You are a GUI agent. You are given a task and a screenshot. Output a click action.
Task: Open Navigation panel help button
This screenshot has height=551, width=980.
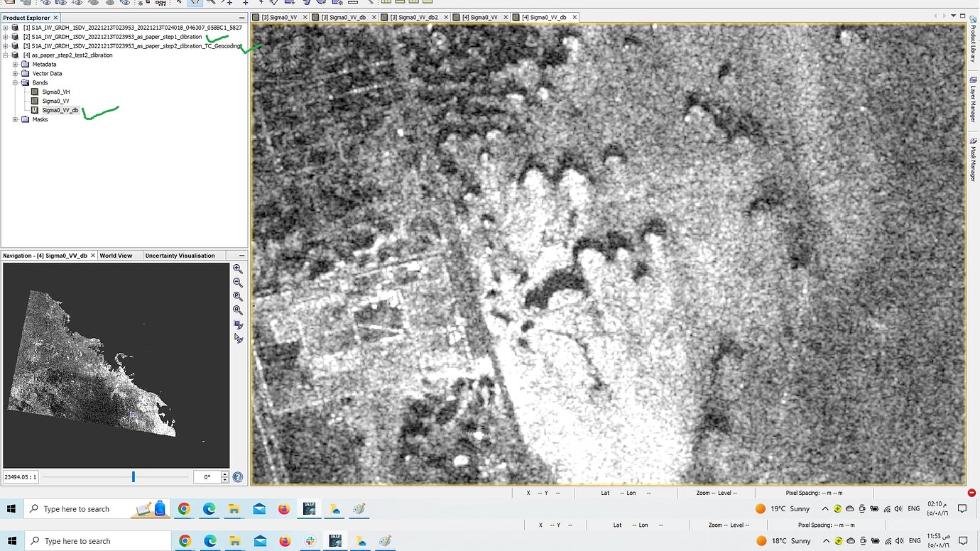pyautogui.click(x=238, y=477)
